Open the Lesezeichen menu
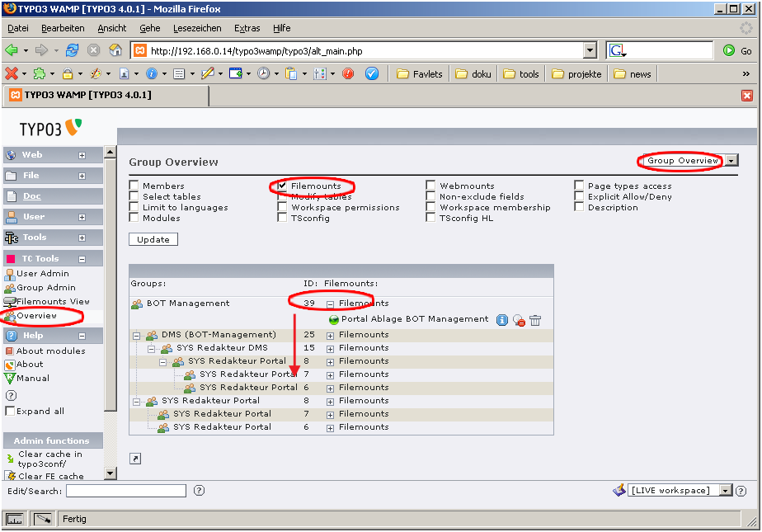762x532 pixels. 197,28
